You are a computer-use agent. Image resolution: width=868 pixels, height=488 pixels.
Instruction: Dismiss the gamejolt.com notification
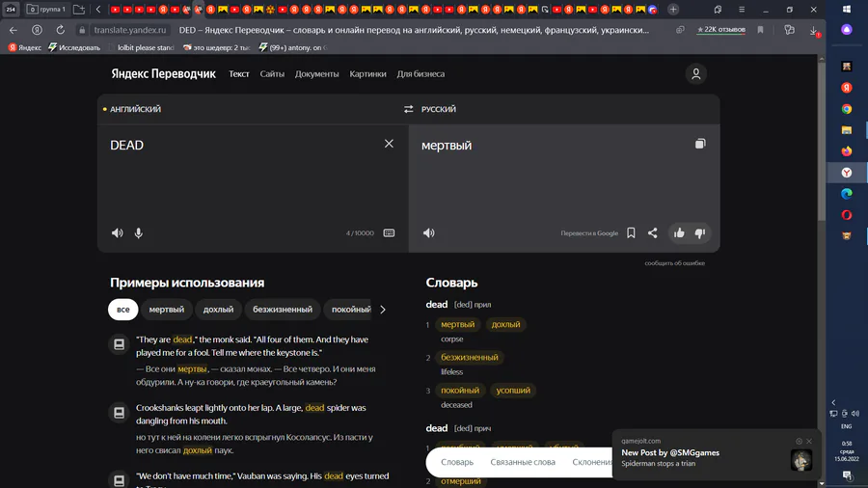809,441
